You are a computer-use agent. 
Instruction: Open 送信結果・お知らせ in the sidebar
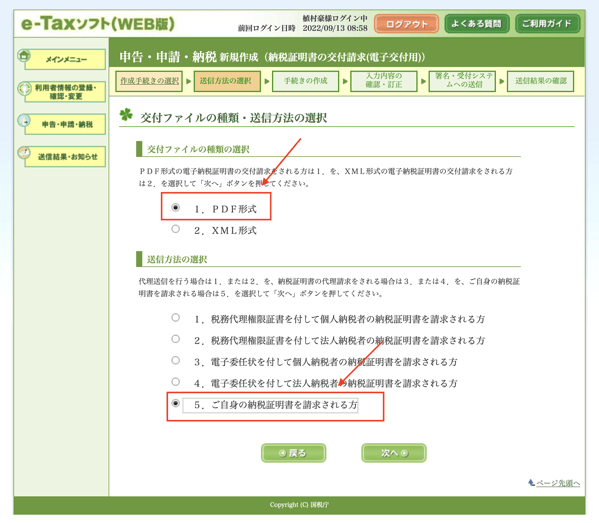point(65,157)
